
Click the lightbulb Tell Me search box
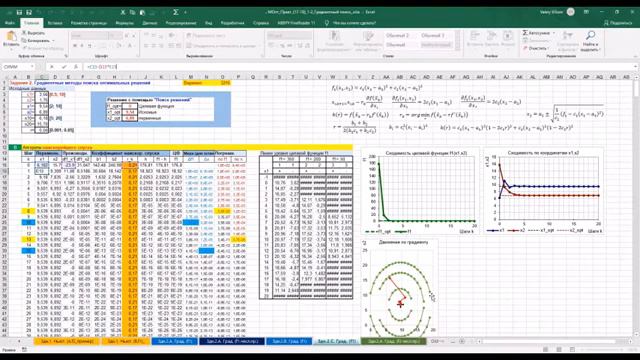(350, 23)
